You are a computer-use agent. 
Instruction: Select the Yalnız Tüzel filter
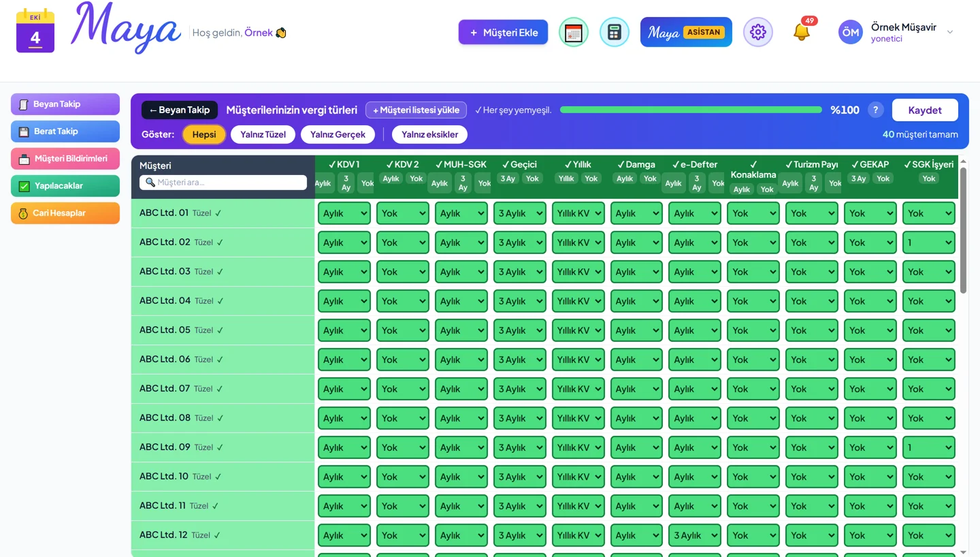263,134
